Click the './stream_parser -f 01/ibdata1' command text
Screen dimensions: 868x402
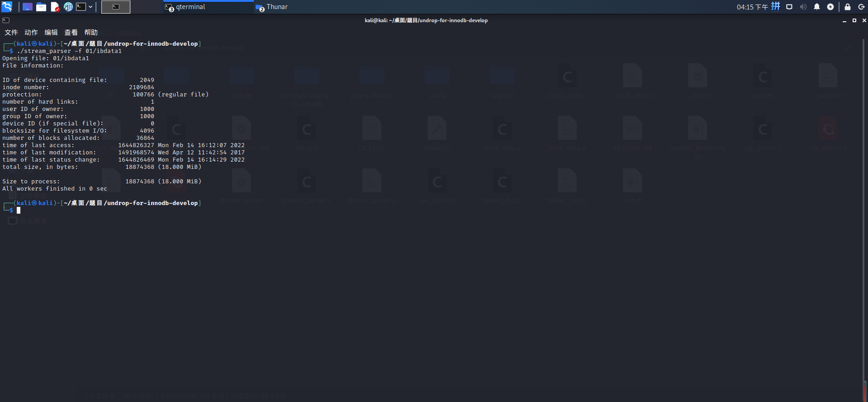[69, 51]
